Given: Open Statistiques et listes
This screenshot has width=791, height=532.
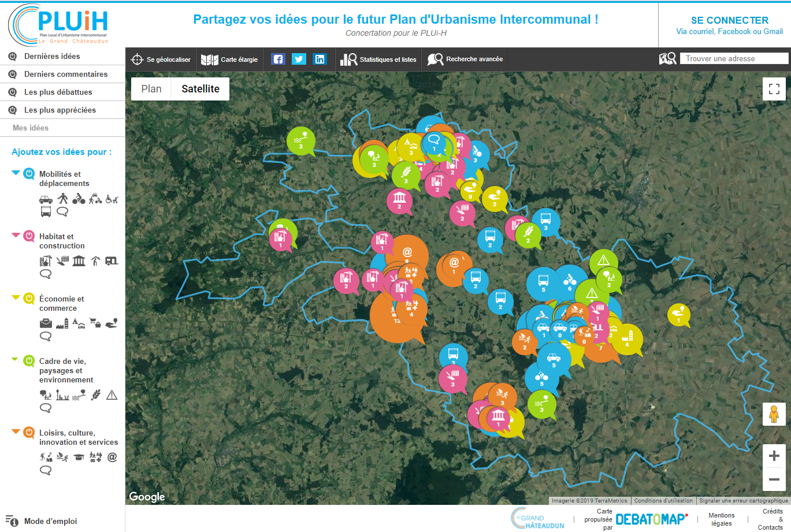Looking at the screenshot, I should click(378, 59).
